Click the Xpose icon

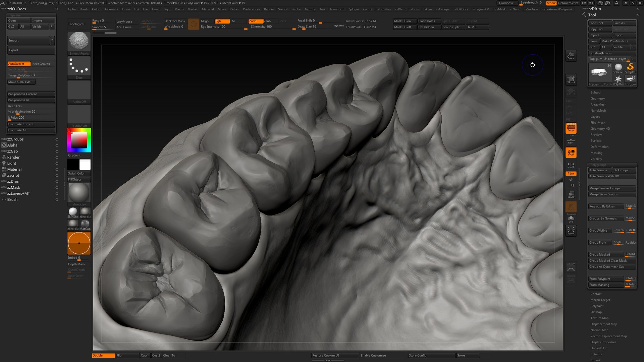[571, 231]
